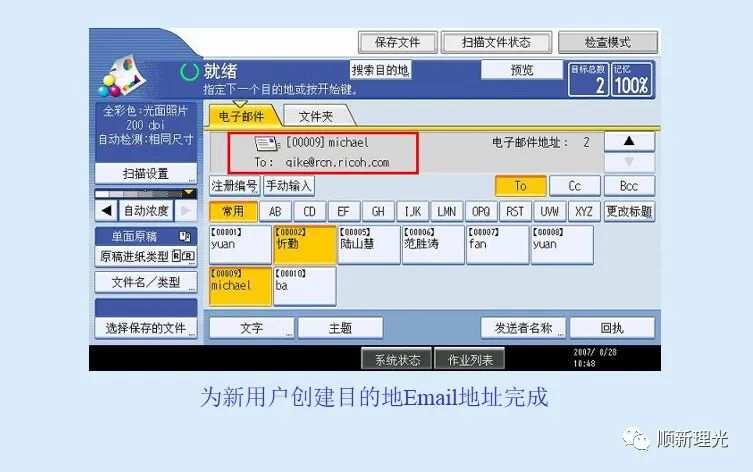The image size is (753, 472).
Task: Click the qike@rcn.ricoh.com address text
Action: (x=337, y=163)
